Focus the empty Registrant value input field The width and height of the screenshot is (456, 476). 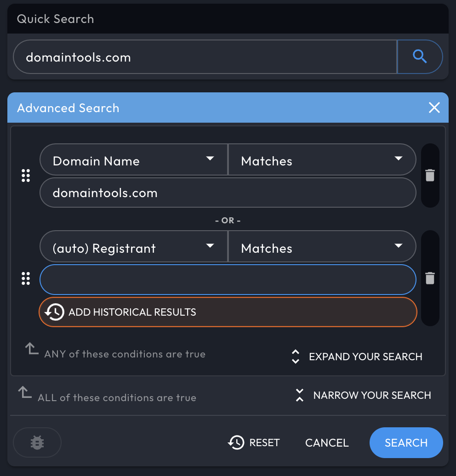coord(228,280)
